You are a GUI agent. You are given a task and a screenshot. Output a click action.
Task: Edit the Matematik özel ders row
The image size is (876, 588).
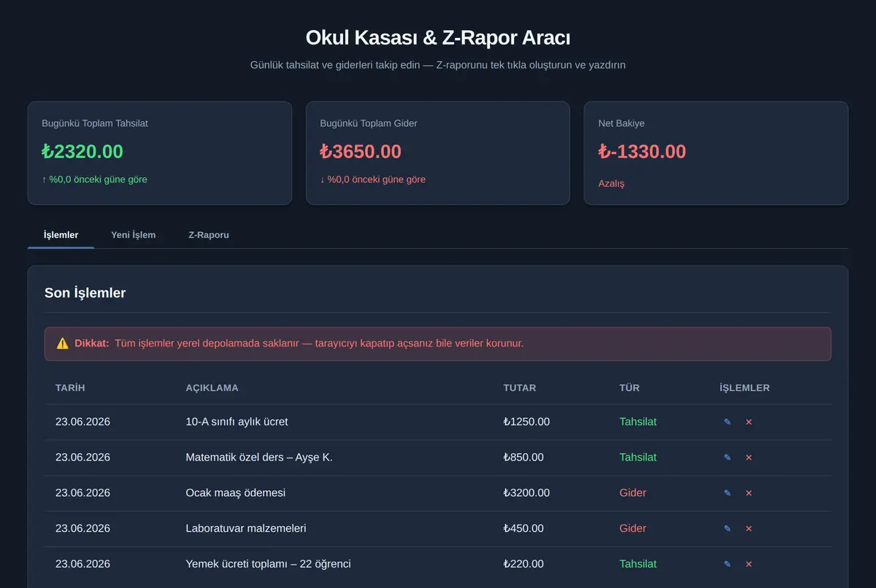tap(727, 457)
